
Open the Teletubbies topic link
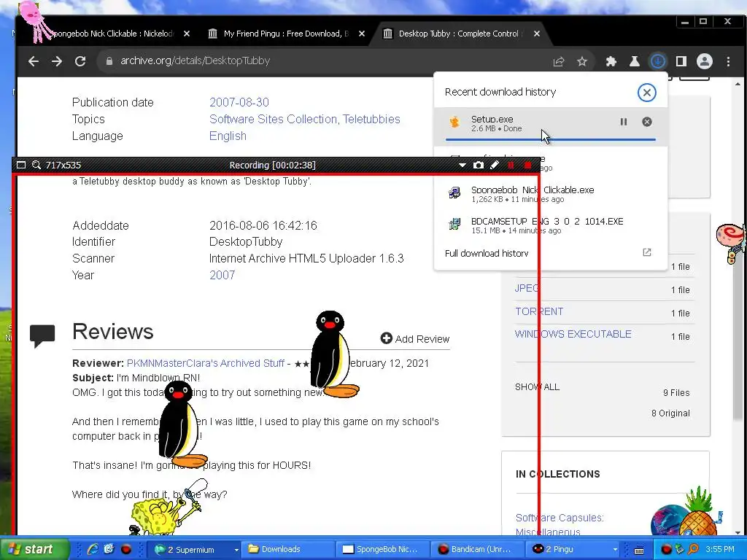click(371, 119)
